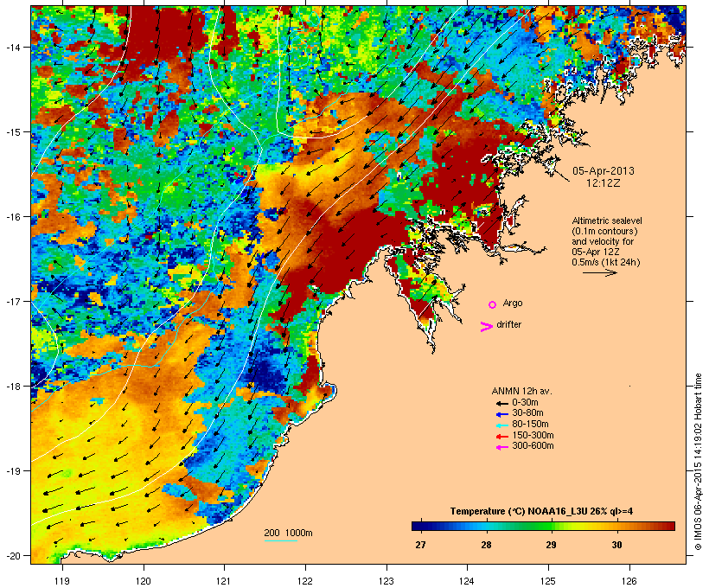Click the longitude label '125'
This screenshot has height=588, width=709.
click(x=548, y=581)
